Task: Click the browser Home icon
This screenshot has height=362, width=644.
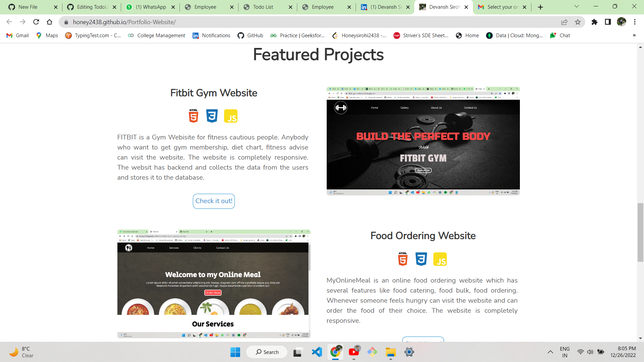Action: tap(50, 22)
